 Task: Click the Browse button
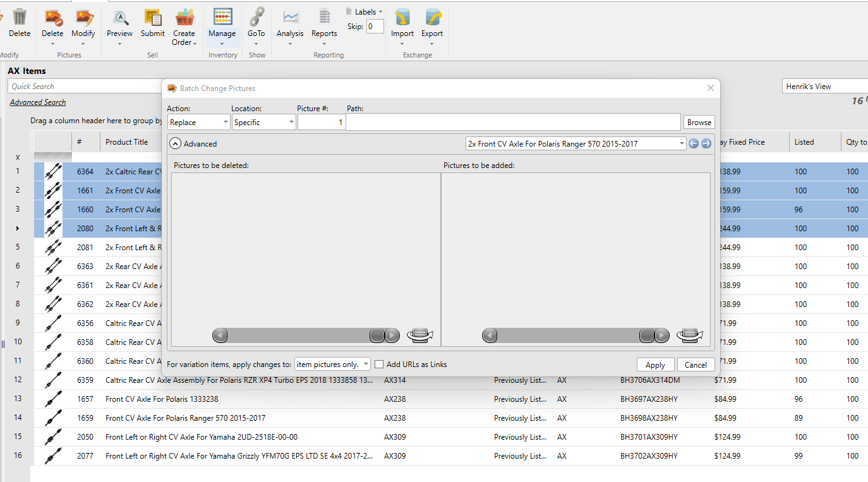(x=699, y=123)
